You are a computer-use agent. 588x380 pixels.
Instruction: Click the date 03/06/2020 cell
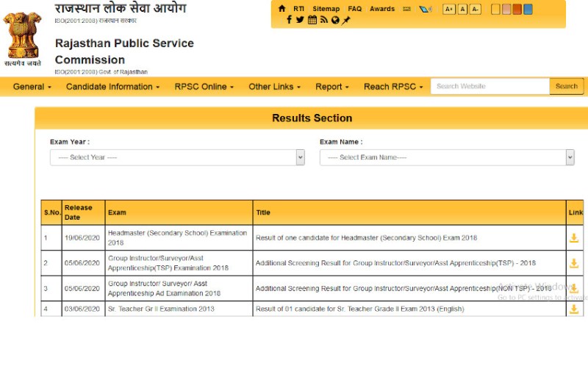82,309
